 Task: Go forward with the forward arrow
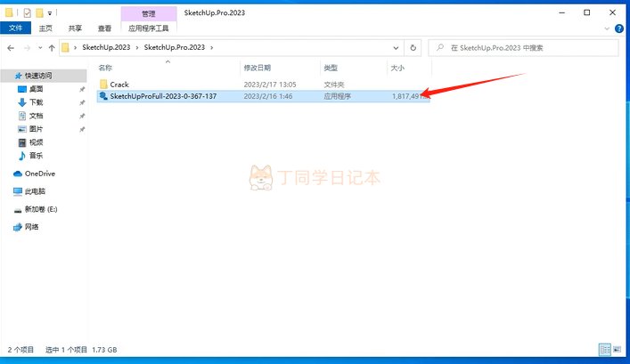(x=28, y=48)
